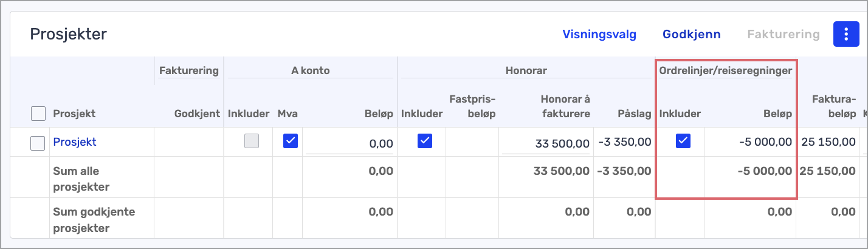Click the Fastprisbeløp column header
The height and width of the screenshot is (249, 868).
pos(473,106)
